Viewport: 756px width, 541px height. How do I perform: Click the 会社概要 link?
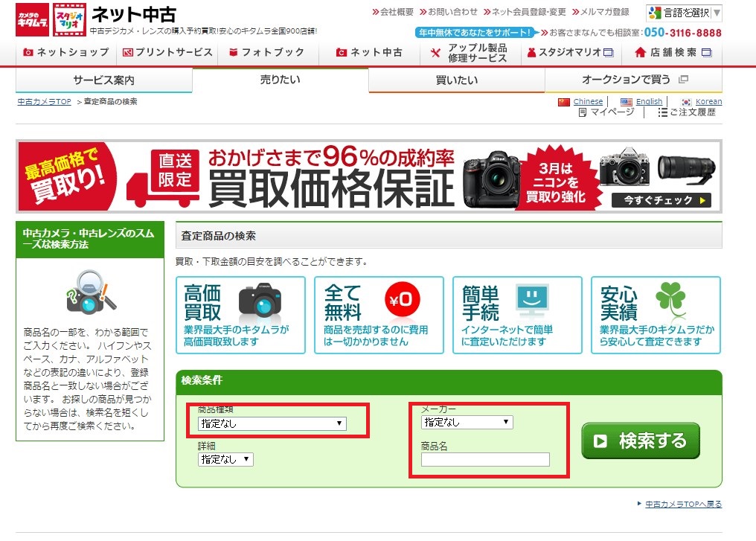click(x=392, y=12)
